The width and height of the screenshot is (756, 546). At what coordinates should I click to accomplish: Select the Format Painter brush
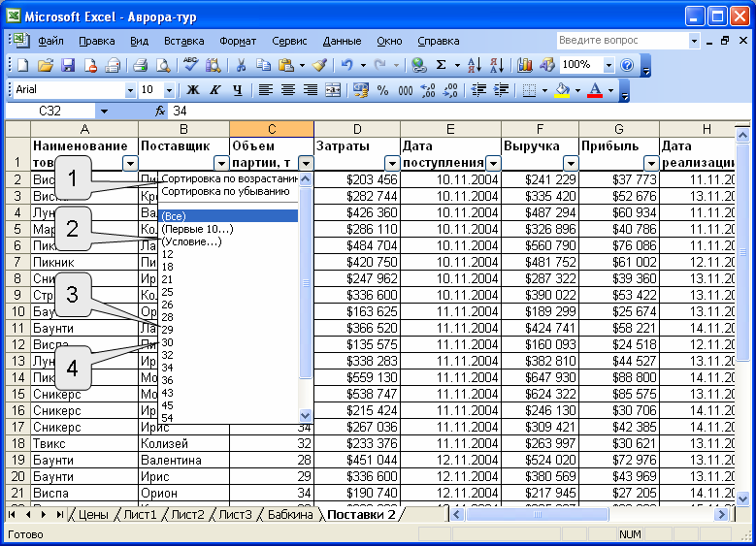pyautogui.click(x=319, y=65)
